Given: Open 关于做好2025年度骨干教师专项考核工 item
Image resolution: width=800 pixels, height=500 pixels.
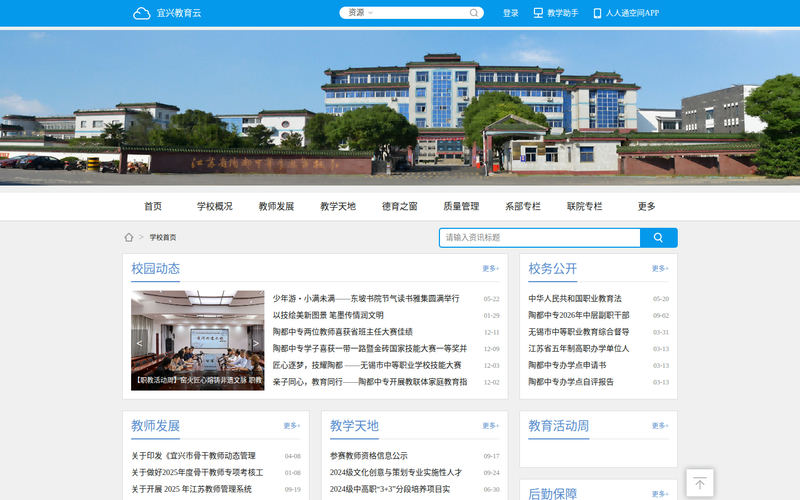Looking at the screenshot, I should 197,472.
